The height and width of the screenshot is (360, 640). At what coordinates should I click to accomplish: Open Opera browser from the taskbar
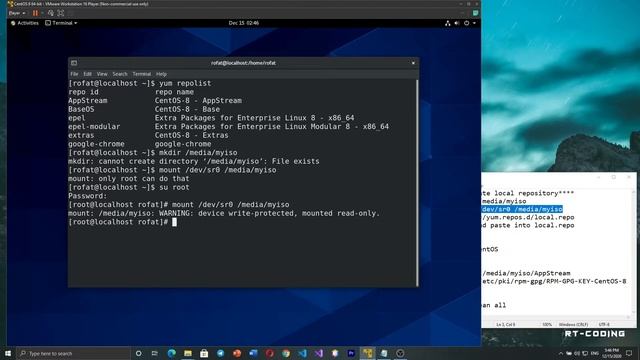pos(269,353)
